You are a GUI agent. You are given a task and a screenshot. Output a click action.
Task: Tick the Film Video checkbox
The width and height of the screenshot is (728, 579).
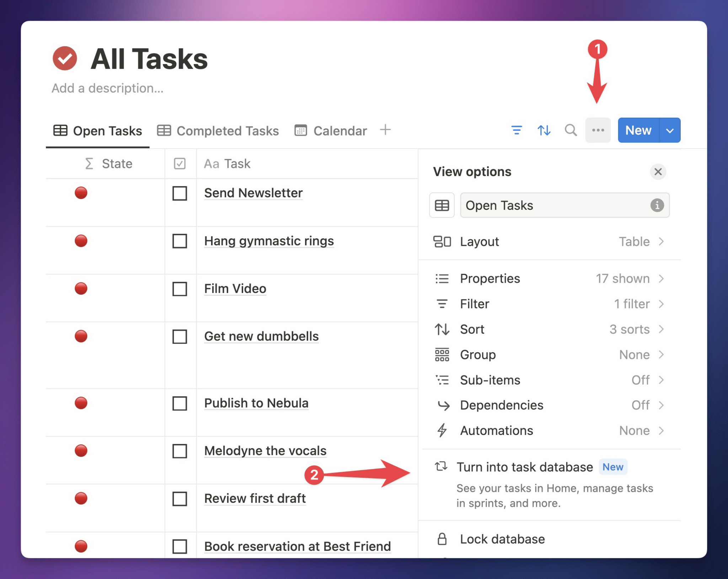(x=180, y=289)
